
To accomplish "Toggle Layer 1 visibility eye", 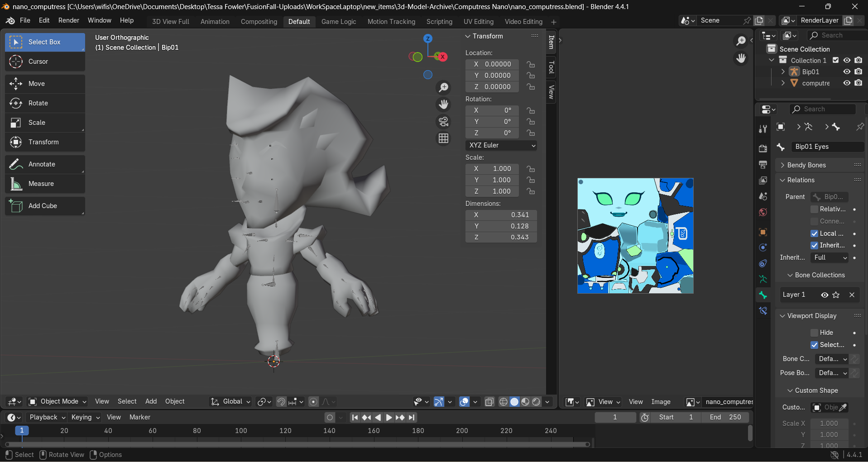I will 825,295.
